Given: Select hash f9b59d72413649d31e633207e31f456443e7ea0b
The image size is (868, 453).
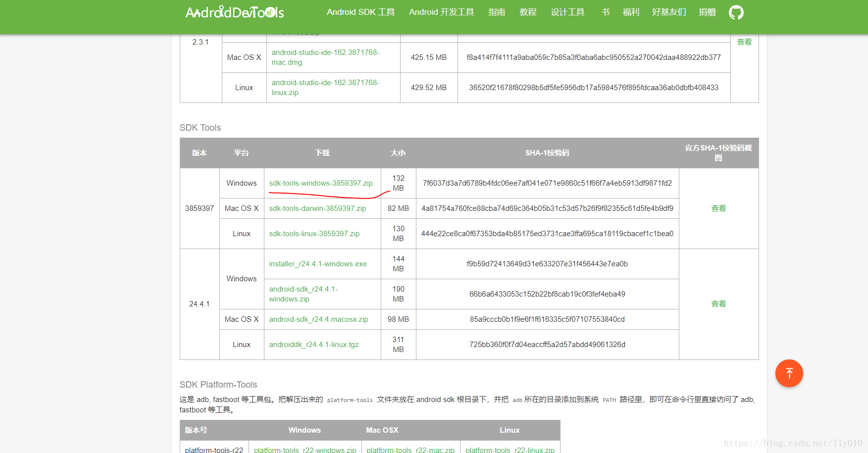Looking at the screenshot, I should 547,264.
